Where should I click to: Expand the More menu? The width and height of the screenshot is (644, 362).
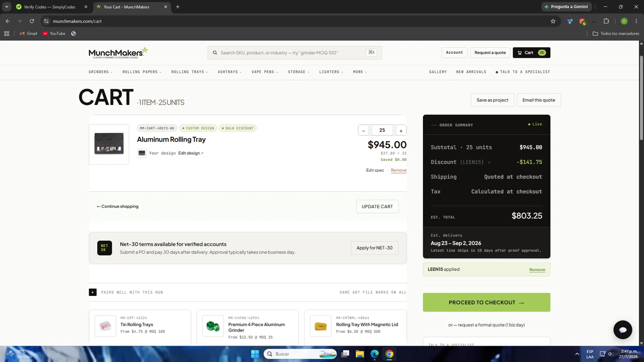point(360,72)
